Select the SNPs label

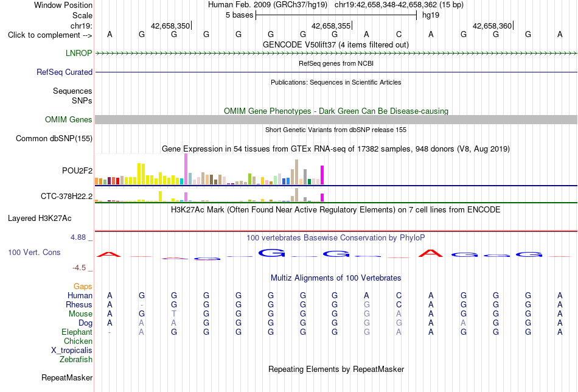[82, 100]
